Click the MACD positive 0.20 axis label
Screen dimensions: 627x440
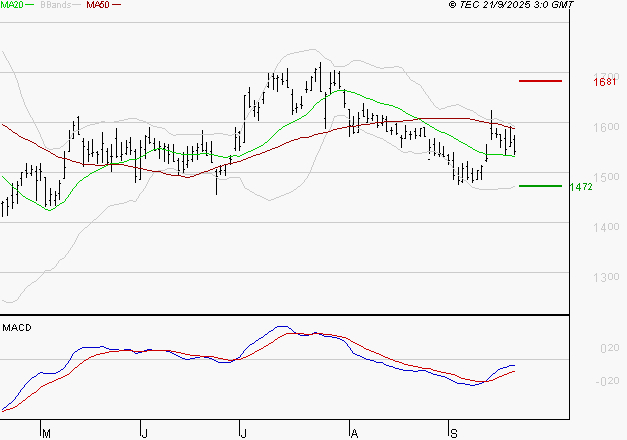(608, 348)
